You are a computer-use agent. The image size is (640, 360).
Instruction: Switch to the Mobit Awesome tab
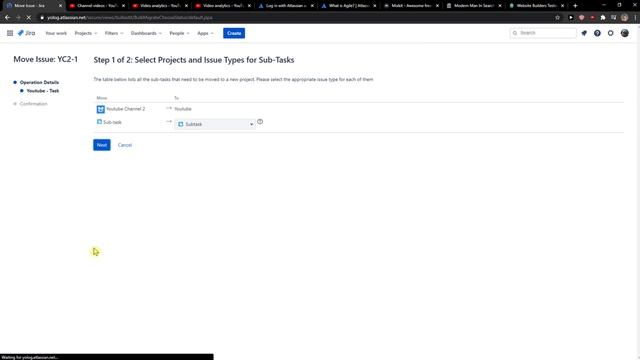[411, 6]
